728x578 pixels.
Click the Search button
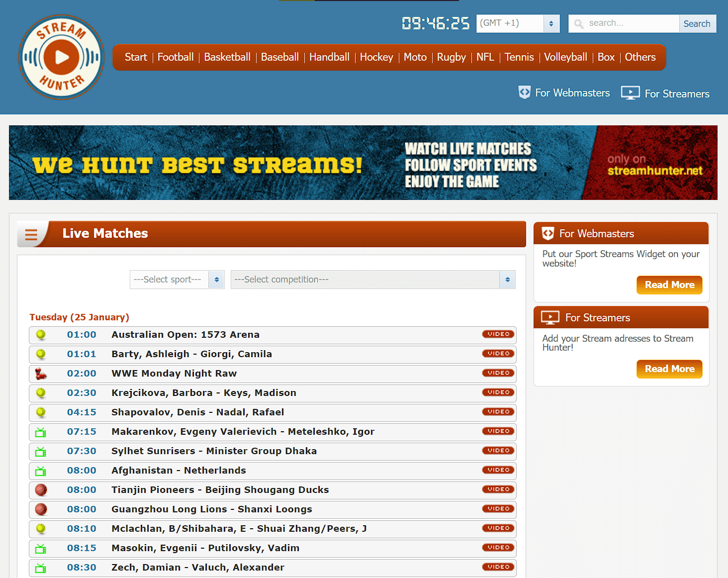coord(697,23)
